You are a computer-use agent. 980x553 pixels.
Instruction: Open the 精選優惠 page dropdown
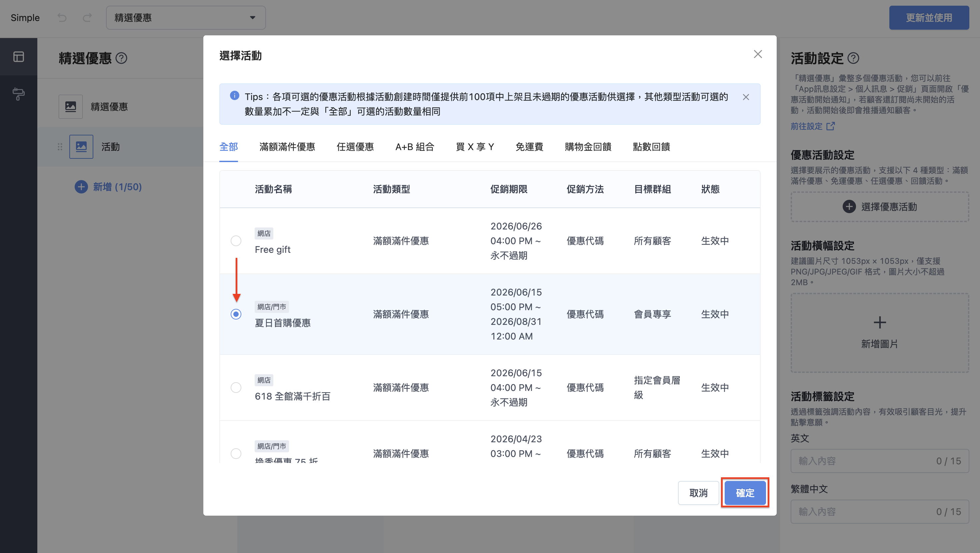coord(186,17)
